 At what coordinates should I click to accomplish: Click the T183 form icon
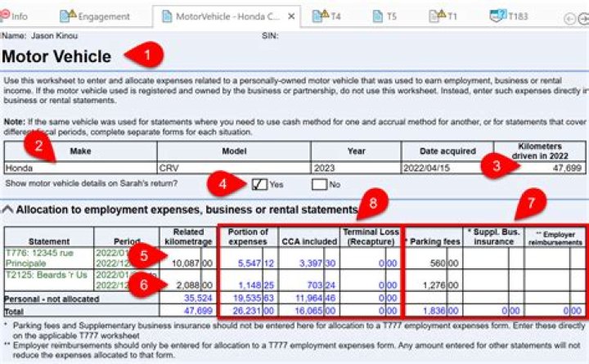[496, 16]
